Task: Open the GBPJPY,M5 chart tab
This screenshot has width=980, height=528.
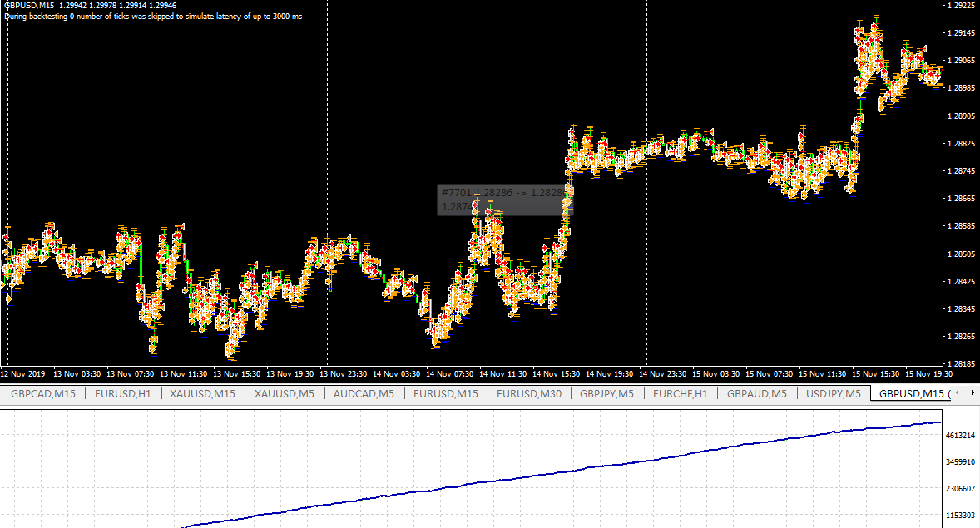Action: tap(606, 393)
